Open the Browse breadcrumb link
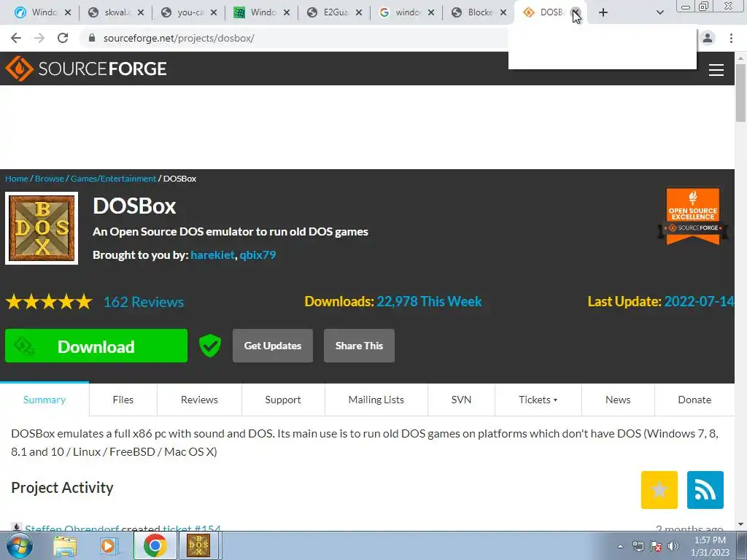 click(x=49, y=179)
